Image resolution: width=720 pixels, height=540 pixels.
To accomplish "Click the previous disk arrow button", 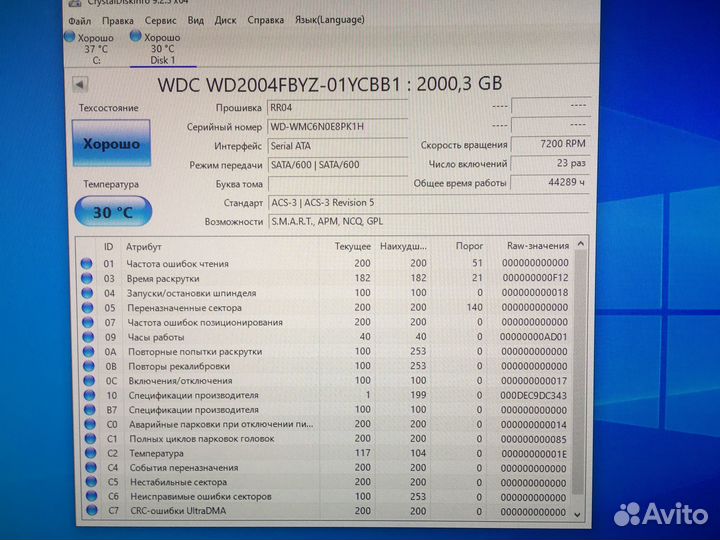I will tap(80, 84).
